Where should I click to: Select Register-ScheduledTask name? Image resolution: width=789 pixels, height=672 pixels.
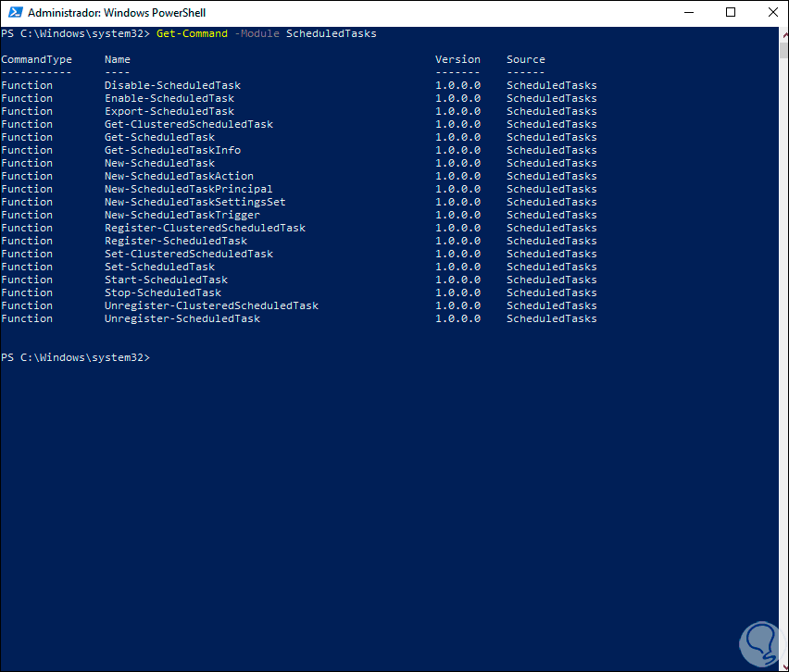coord(176,241)
